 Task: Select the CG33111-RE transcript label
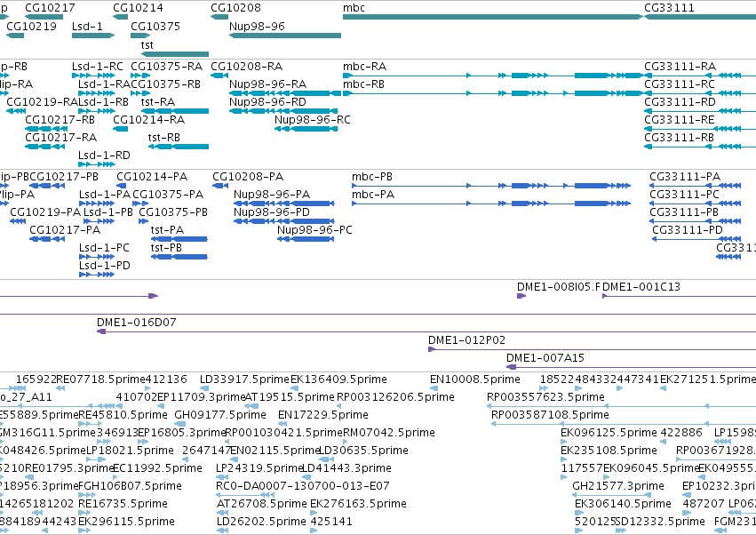[x=680, y=120]
